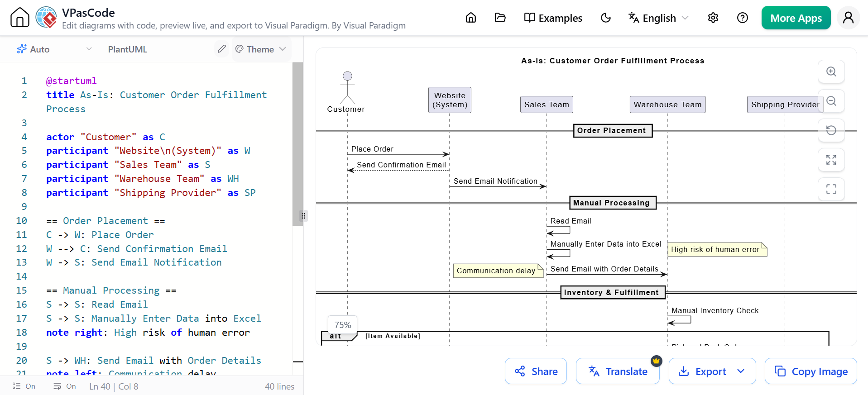Zoom out on the diagram preview
Image resolution: width=868 pixels, height=395 pixels.
tap(831, 101)
